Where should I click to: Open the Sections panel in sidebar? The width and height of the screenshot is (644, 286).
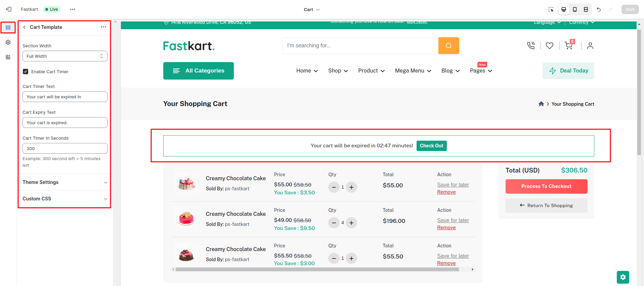(8, 28)
